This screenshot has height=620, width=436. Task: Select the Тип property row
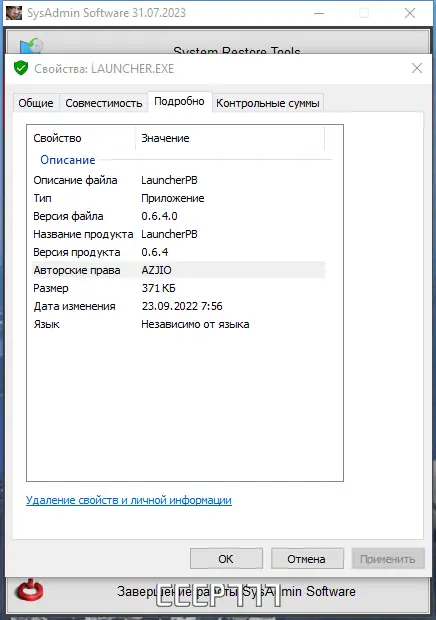tap(178, 198)
